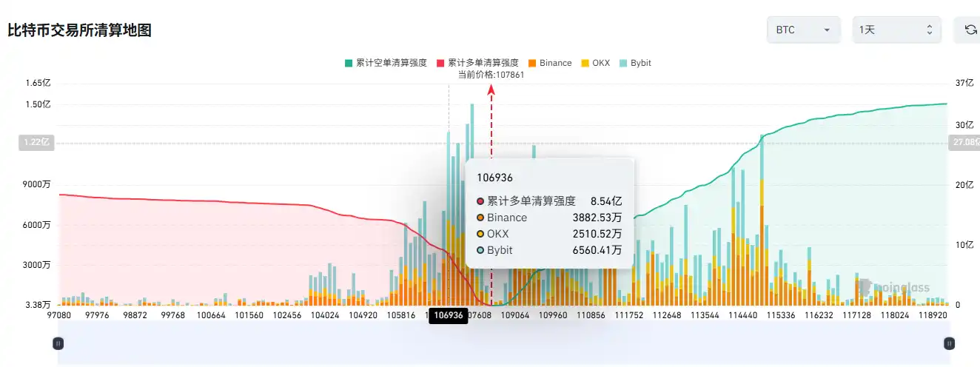Click the right range handle pause icon
Image resolution: width=980 pixels, height=367 pixels.
[x=949, y=343]
